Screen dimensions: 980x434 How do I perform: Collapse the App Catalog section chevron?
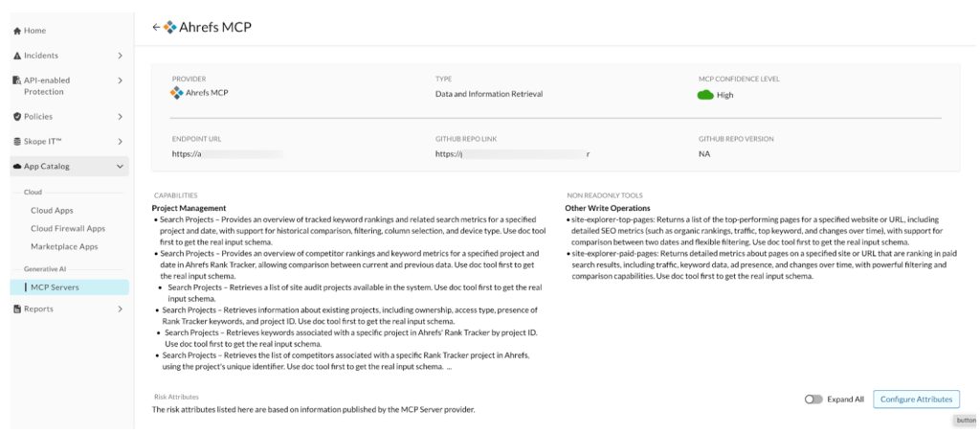pyautogui.click(x=120, y=167)
